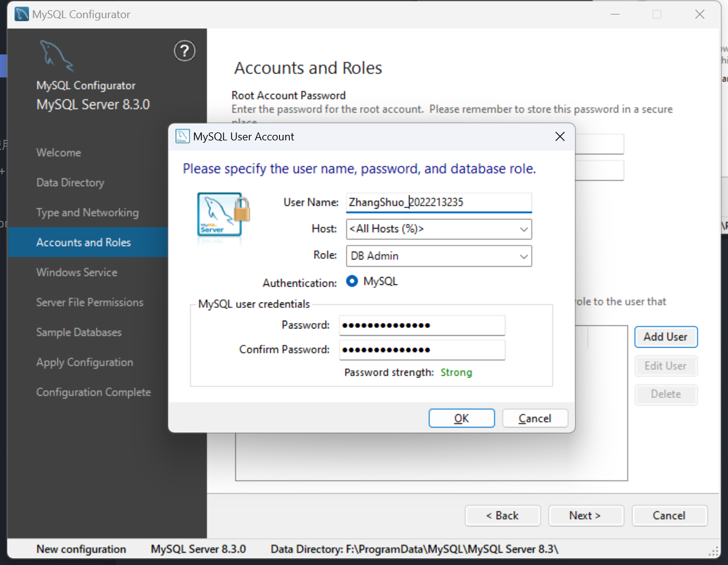This screenshot has width=728, height=565.
Task: Confirm the user account with OK
Action: (462, 419)
